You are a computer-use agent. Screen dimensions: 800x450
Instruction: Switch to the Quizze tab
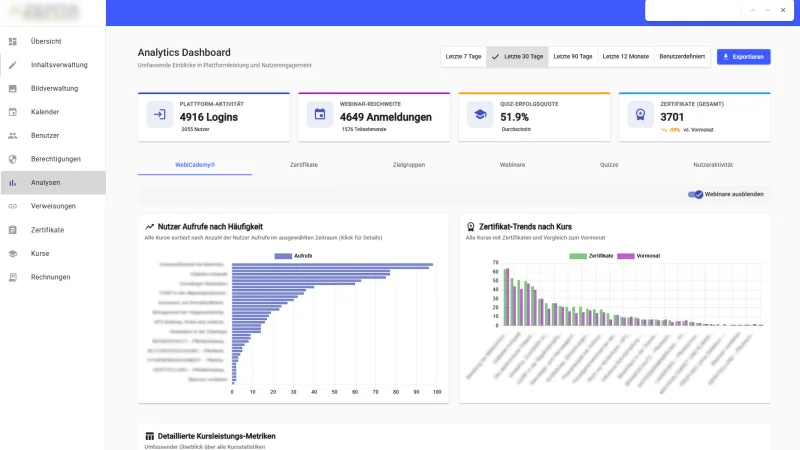tap(609, 165)
